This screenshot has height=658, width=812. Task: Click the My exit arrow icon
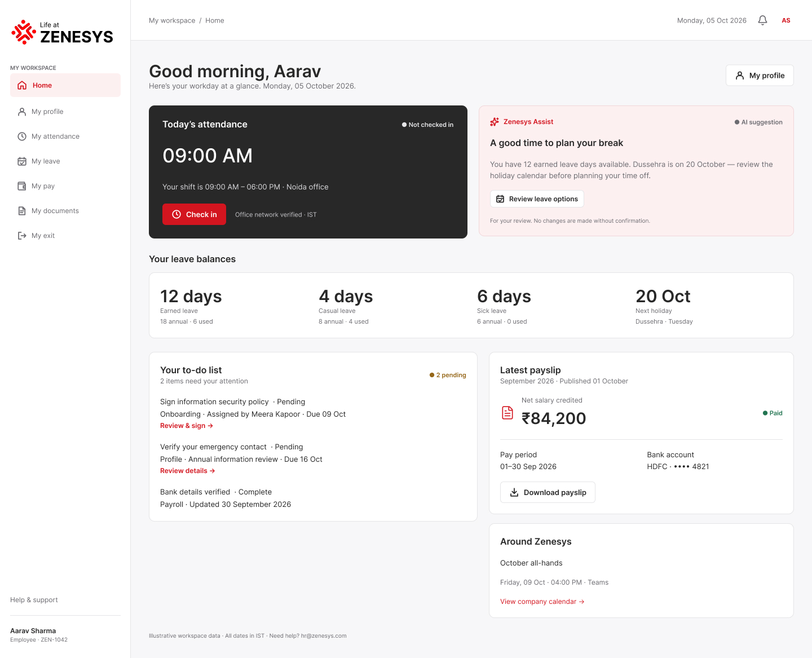(x=22, y=236)
